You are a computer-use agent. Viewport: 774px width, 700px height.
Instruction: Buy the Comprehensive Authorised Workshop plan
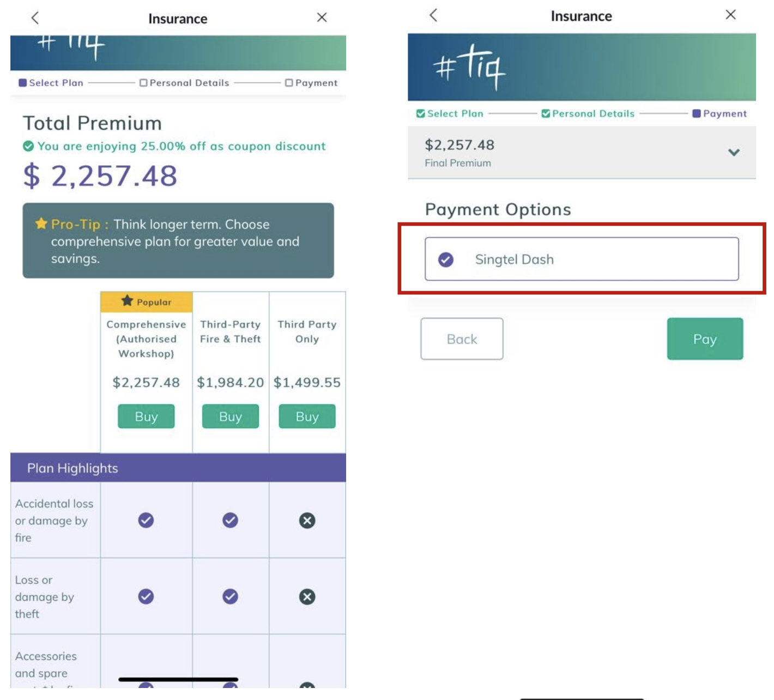[x=146, y=417]
